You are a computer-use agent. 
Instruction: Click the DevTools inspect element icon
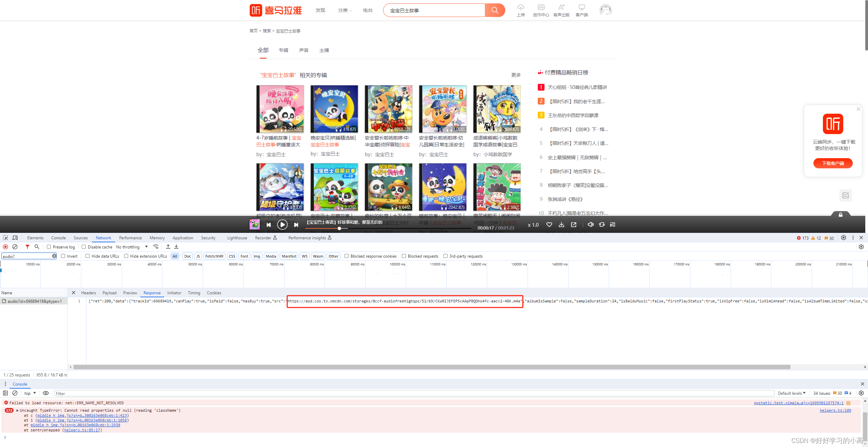tap(5, 238)
